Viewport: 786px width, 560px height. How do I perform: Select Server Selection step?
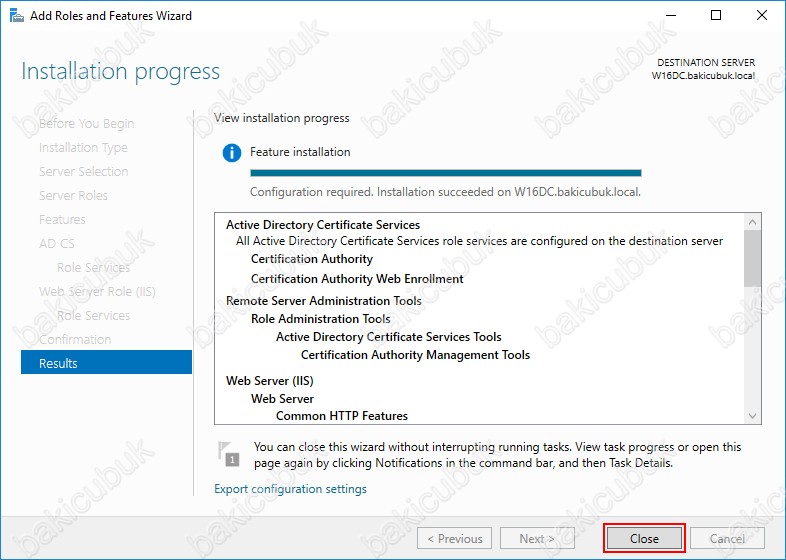click(x=84, y=171)
